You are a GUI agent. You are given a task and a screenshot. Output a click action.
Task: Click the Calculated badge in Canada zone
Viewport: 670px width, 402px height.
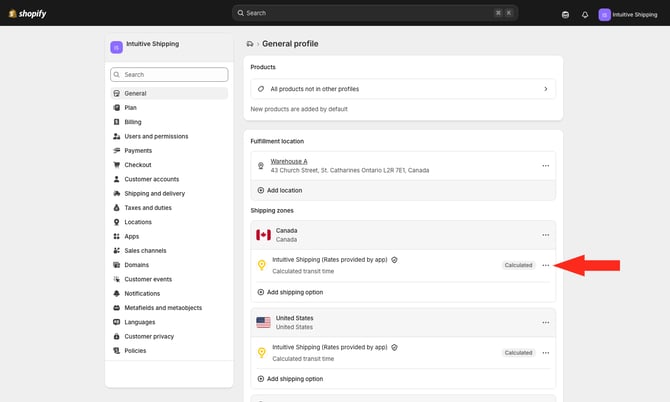(518, 265)
